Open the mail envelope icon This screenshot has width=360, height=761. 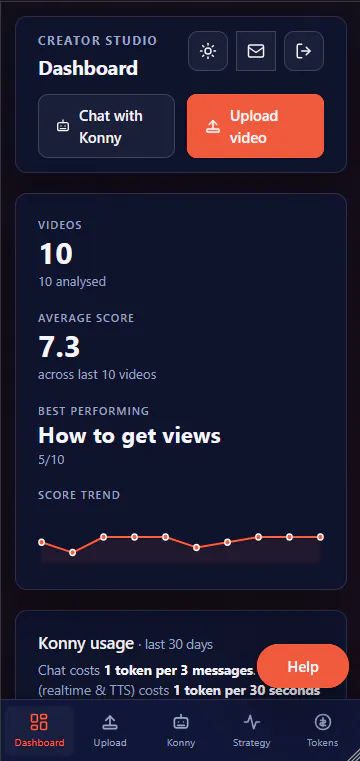(x=256, y=51)
